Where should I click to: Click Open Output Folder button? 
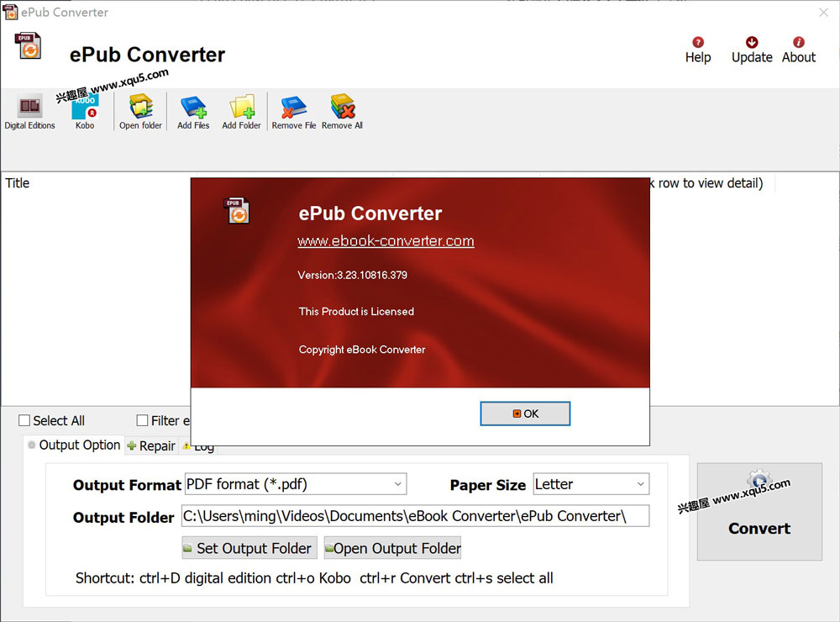point(392,548)
